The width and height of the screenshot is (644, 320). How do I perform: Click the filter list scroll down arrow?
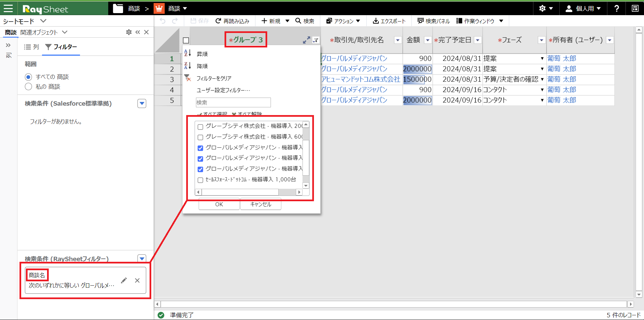click(x=306, y=186)
